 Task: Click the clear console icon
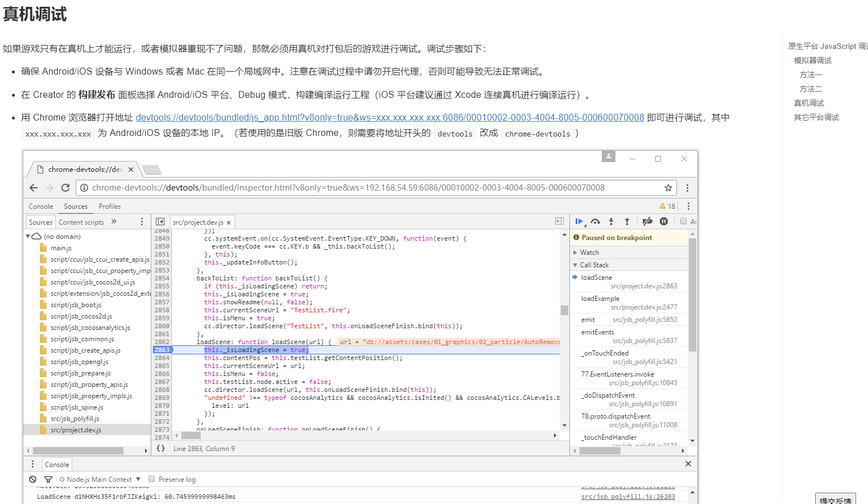click(33, 480)
